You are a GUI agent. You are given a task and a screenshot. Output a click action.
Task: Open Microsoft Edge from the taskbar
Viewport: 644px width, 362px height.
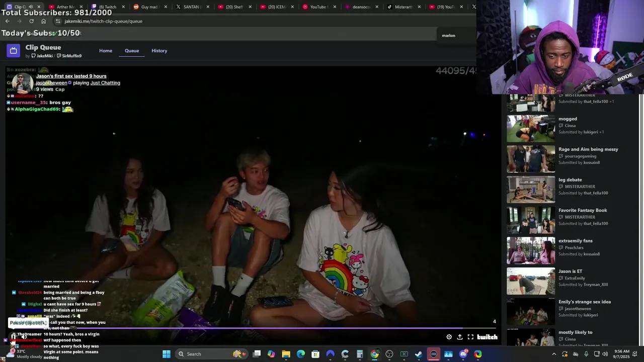click(x=301, y=354)
